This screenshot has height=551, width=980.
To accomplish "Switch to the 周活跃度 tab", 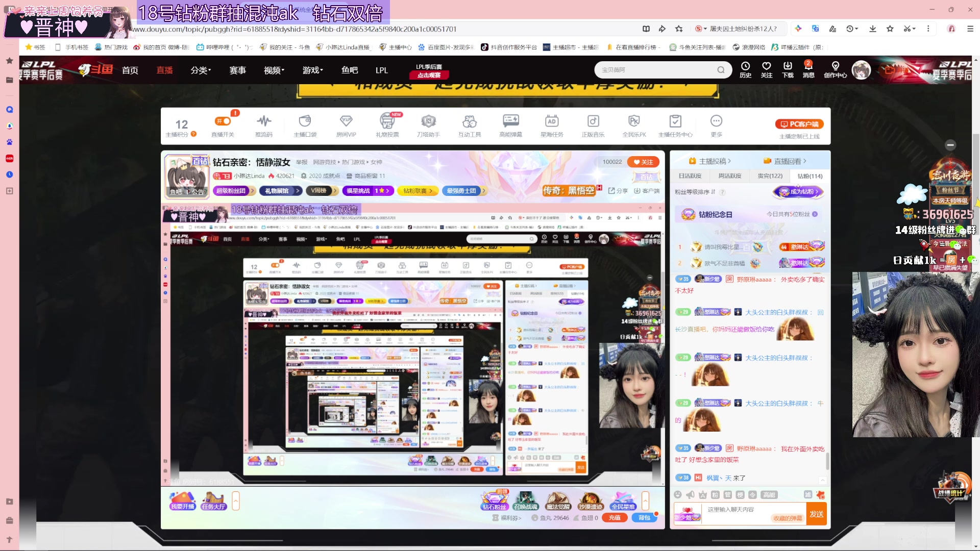I will pyautogui.click(x=730, y=176).
